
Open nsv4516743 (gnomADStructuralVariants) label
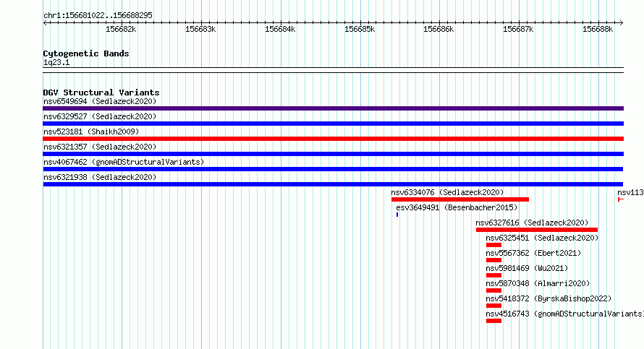click(x=564, y=314)
